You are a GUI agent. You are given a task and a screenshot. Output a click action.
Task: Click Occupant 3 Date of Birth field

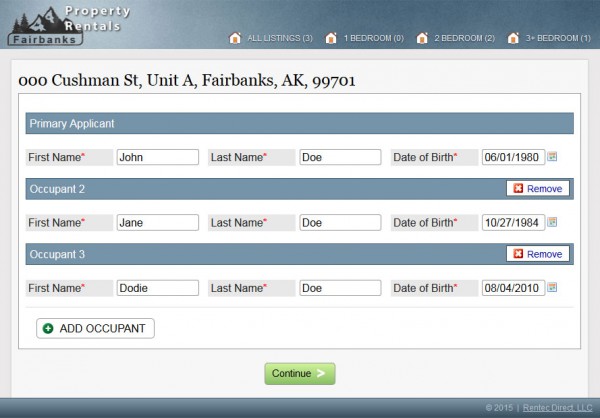(512, 288)
